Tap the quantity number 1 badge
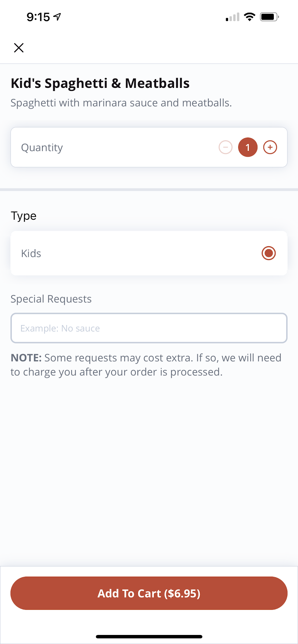Screen dimensions: 298x644 tap(248, 147)
